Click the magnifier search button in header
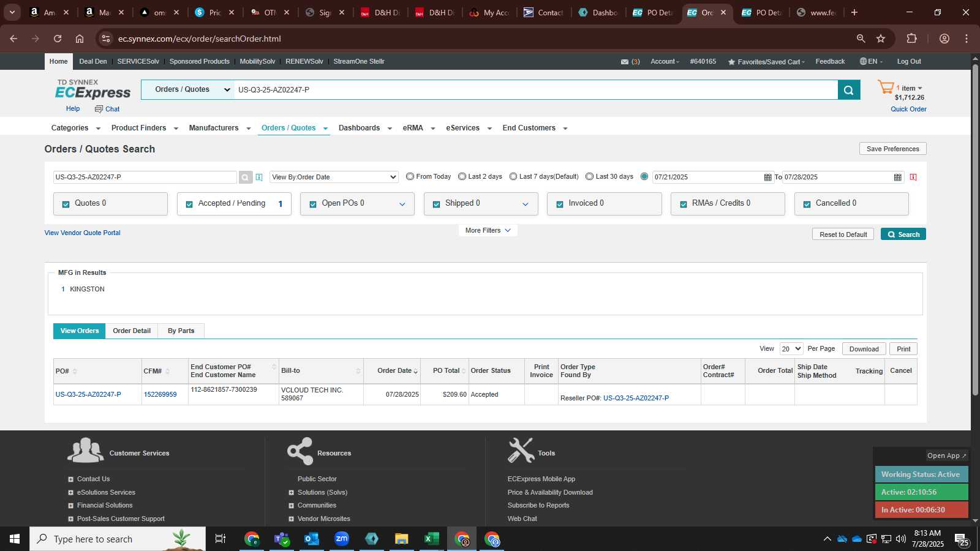This screenshot has width=980, height=551. pyautogui.click(x=848, y=90)
